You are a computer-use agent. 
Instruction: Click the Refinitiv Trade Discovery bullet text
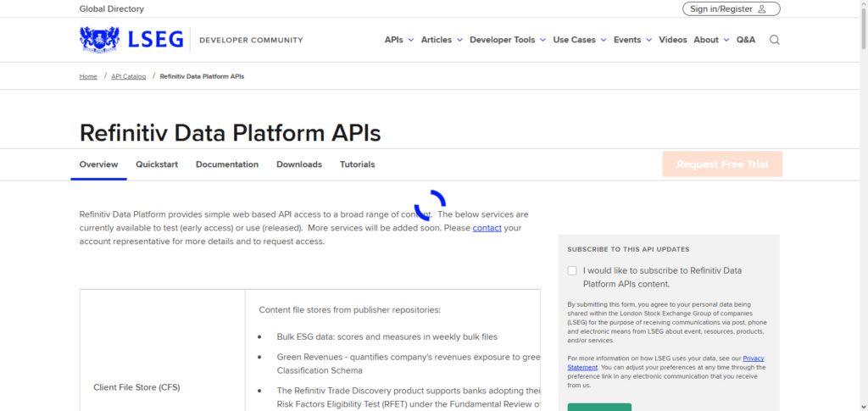click(409, 397)
